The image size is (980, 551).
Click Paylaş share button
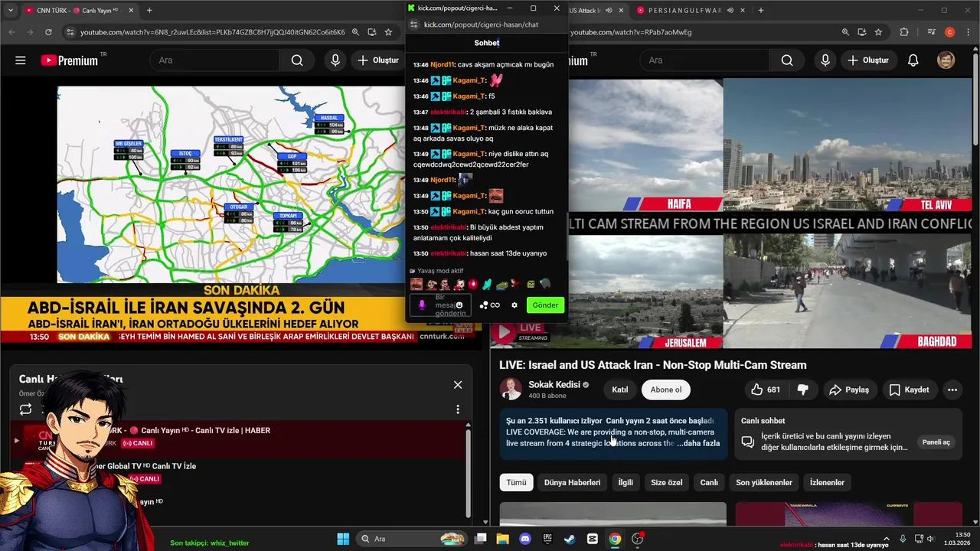point(849,390)
